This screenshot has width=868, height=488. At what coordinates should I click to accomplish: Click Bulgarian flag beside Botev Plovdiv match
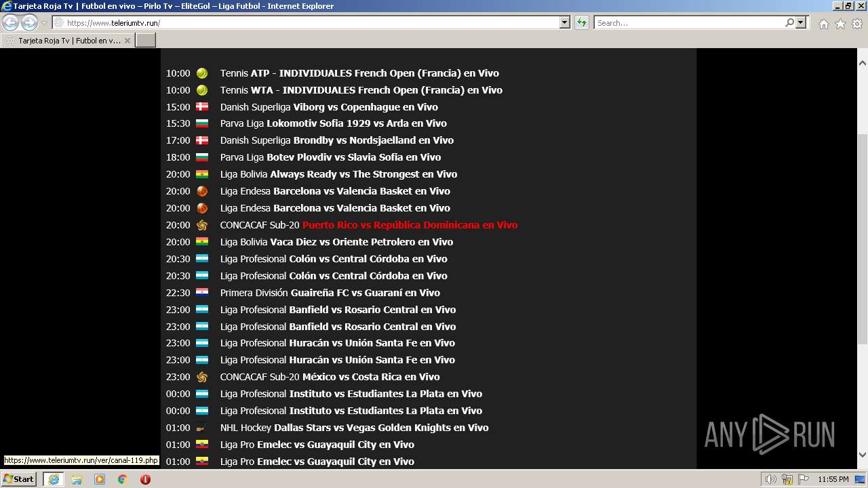click(202, 157)
